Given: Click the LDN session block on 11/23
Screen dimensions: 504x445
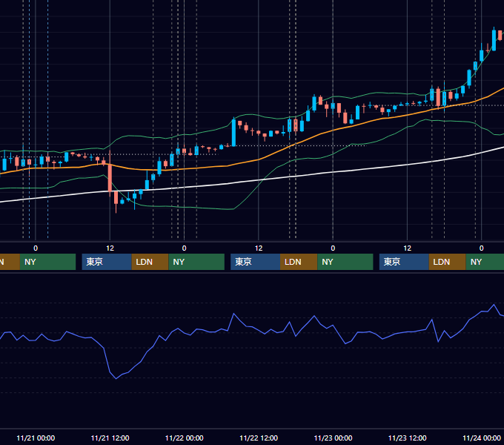Looking at the screenshot, I should [448, 262].
